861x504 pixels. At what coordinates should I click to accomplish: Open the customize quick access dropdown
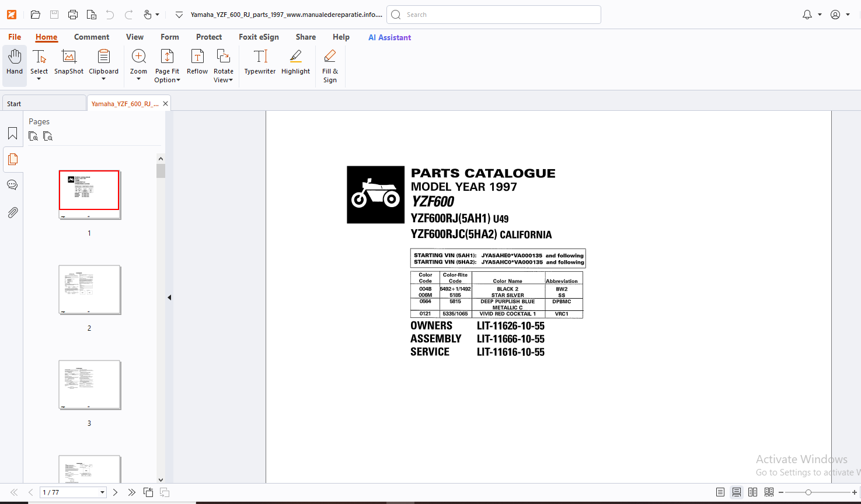point(179,15)
